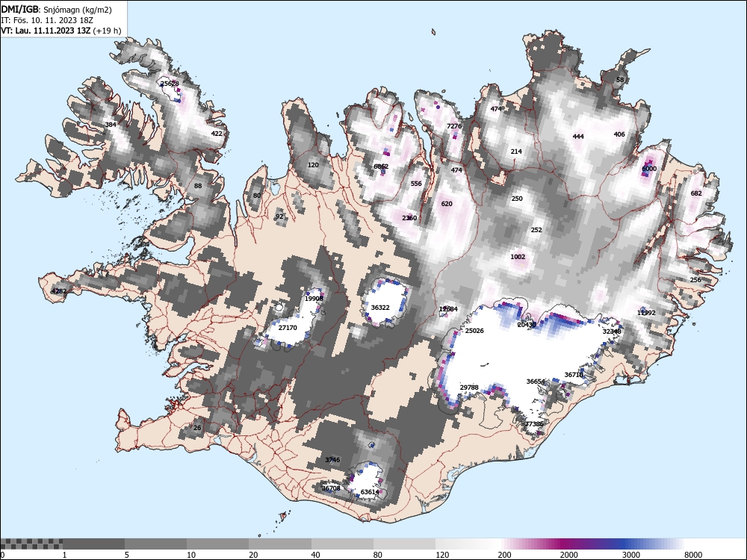747x560 pixels.
Task: Click snow value 7276
Action: [x=454, y=126]
